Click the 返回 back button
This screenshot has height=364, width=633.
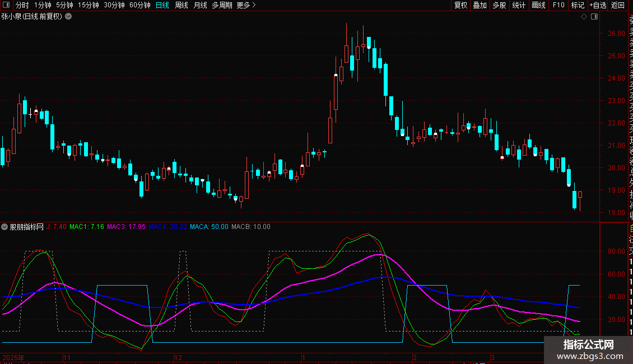tap(618, 5)
